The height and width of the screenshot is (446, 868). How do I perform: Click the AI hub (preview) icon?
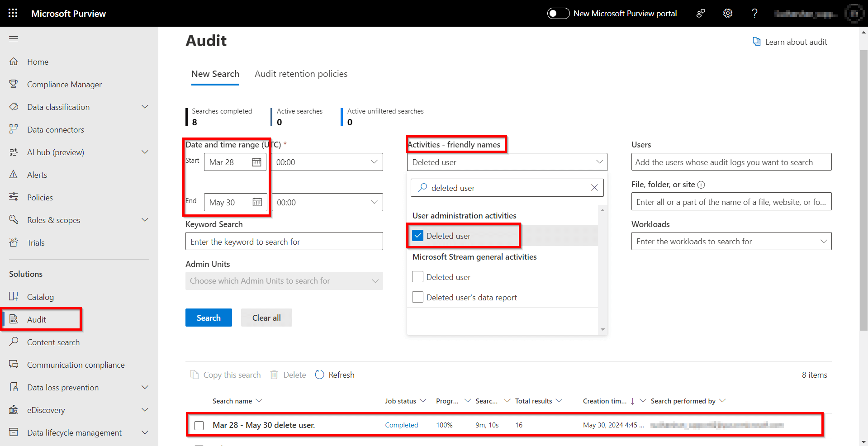coord(14,152)
